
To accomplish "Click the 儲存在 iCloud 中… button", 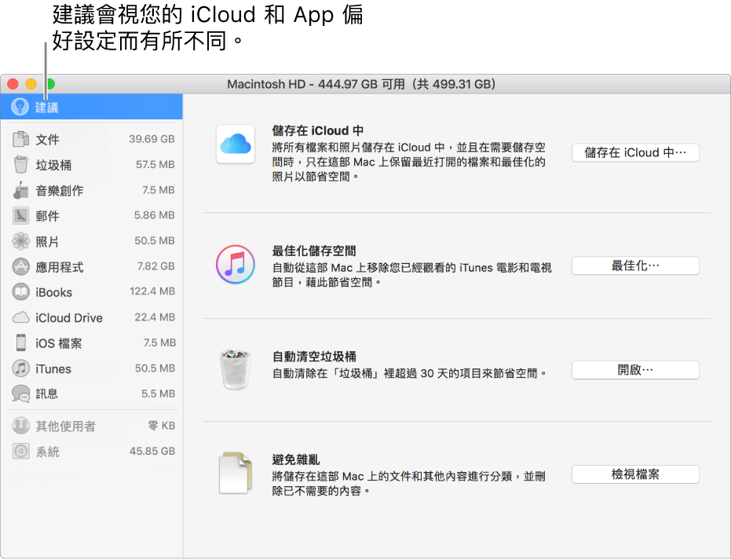I will point(635,152).
